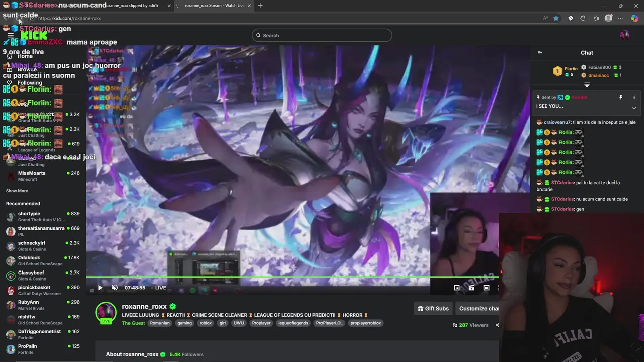
Task: Toggle theater mode in video player
Action: pyautogui.click(x=486, y=288)
